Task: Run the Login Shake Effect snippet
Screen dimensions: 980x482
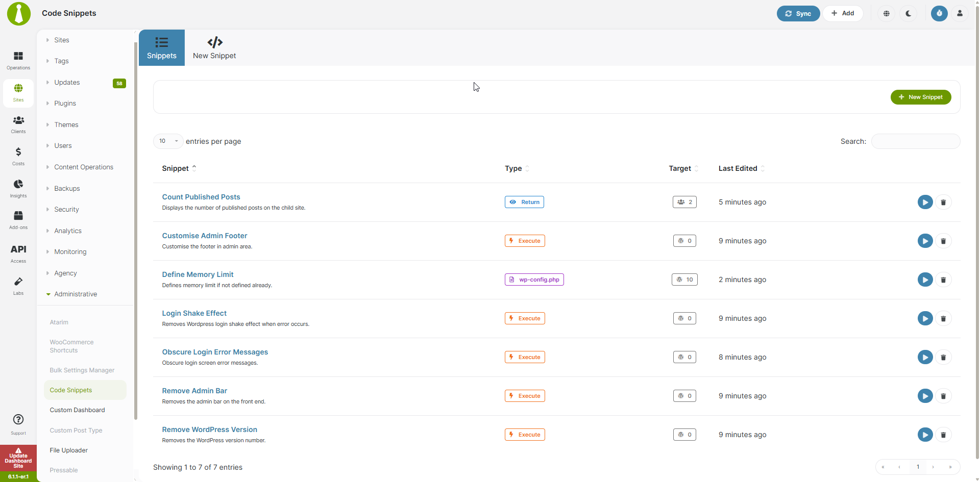Action: (x=925, y=319)
